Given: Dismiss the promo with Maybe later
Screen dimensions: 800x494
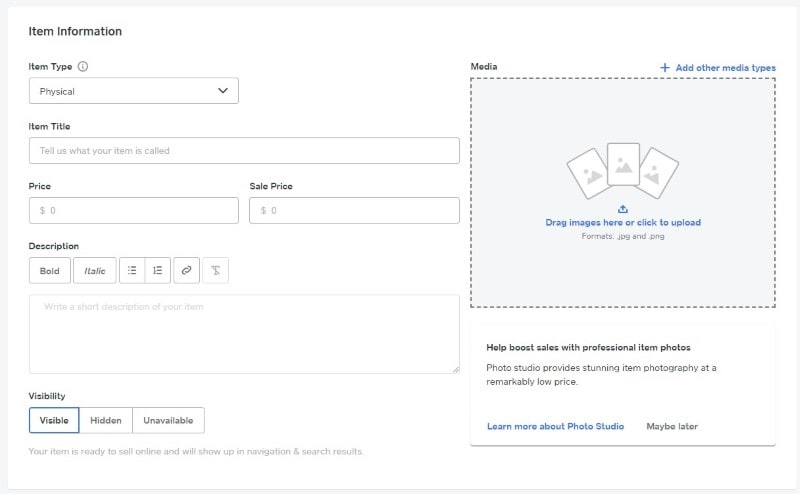Looking at the screenshot, I should (x=672, y=426).
